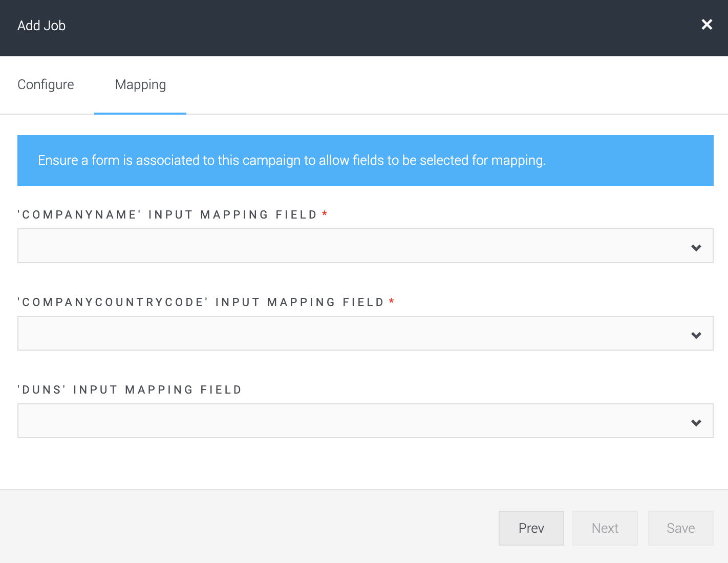Click the chevron arrow in CompanyCountryCode dropdown
The width and height of the screenshot is (728, 563).
pos(696,335)
